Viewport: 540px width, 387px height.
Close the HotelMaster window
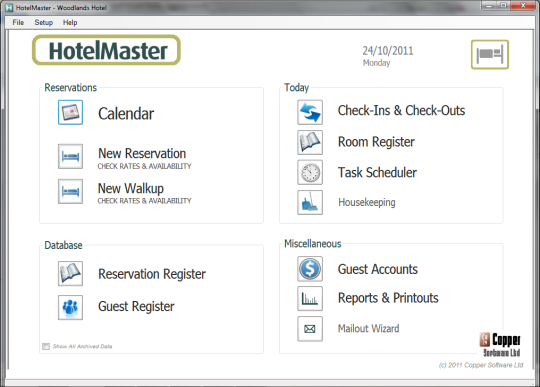coord(523,6)
